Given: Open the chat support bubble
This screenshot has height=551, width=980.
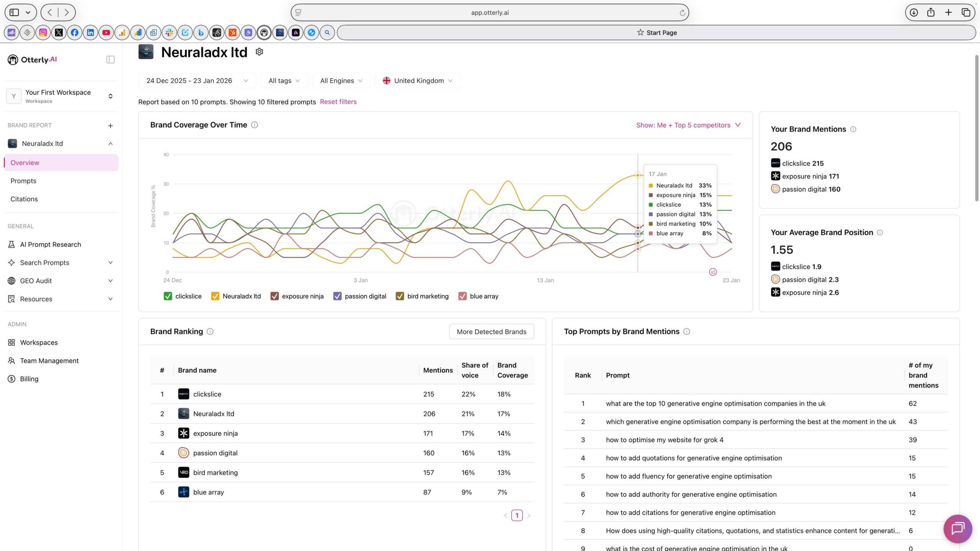Looking at the screenshot, I should [x=957, y=528].
